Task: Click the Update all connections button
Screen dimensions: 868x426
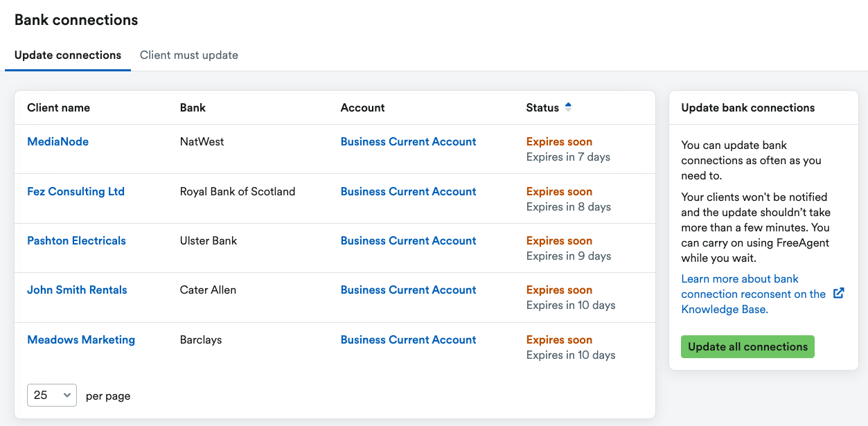Action: (x=747, y=346)
